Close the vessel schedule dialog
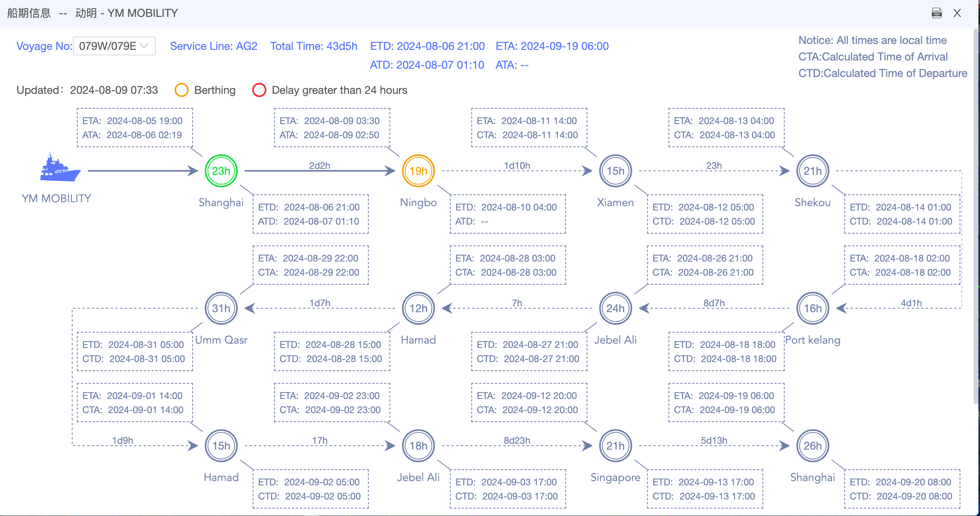This screenshot has height=516, width=980. (x=957, y=13)
